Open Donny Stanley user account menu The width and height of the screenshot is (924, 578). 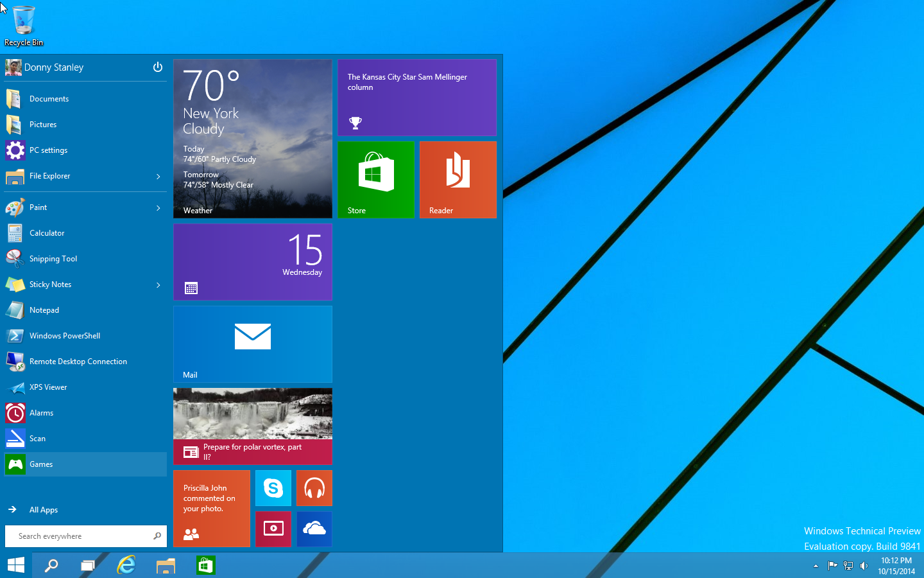53,67
